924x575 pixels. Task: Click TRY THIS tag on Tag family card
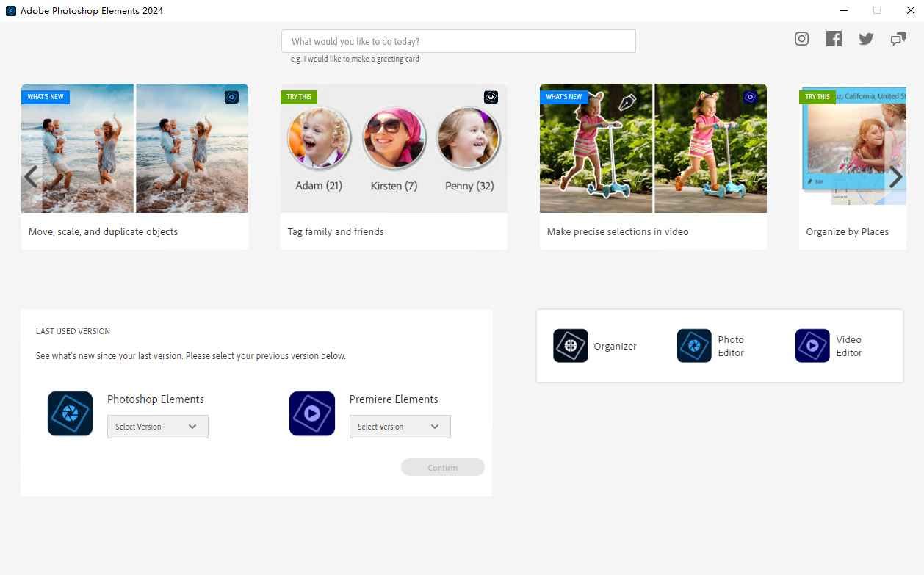pos(299,97)
